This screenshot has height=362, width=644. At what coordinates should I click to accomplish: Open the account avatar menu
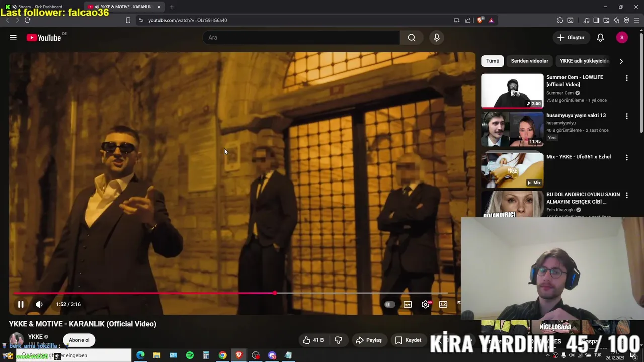[622, 38]
